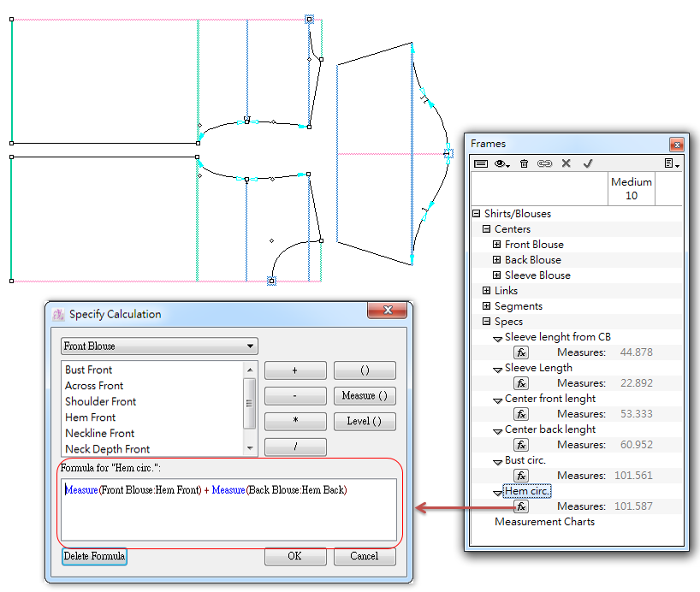The height and width of the screenshot is (592, 700).
Task: Click the trash delete icon in Frames toolbar
Action: (524, 163)
